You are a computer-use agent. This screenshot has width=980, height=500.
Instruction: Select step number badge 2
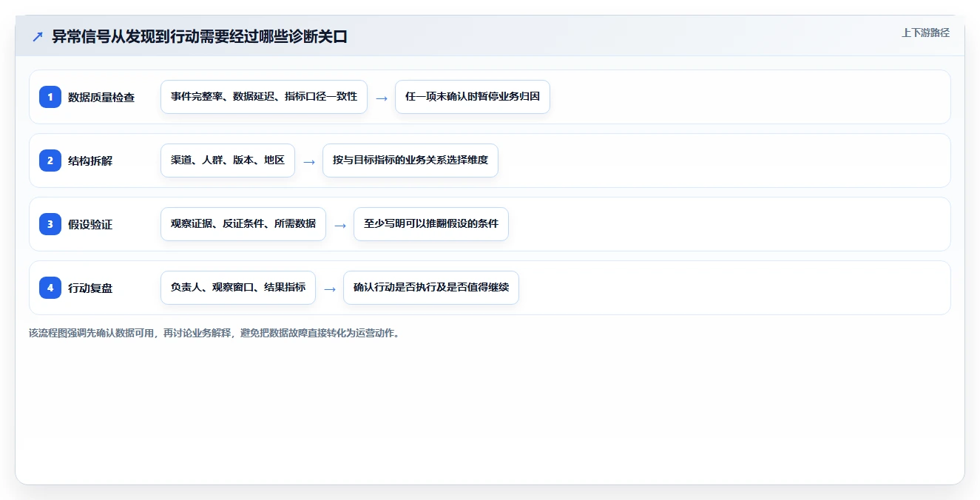point(50,161)
